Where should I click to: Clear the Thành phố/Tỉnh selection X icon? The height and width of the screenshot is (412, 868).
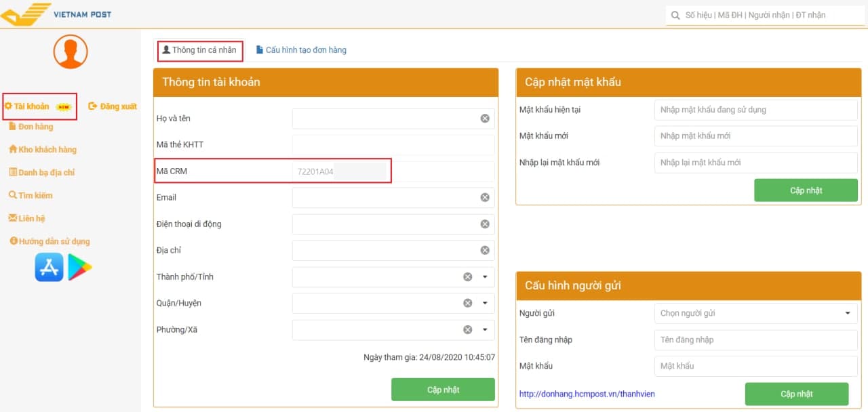click(467, 277)
